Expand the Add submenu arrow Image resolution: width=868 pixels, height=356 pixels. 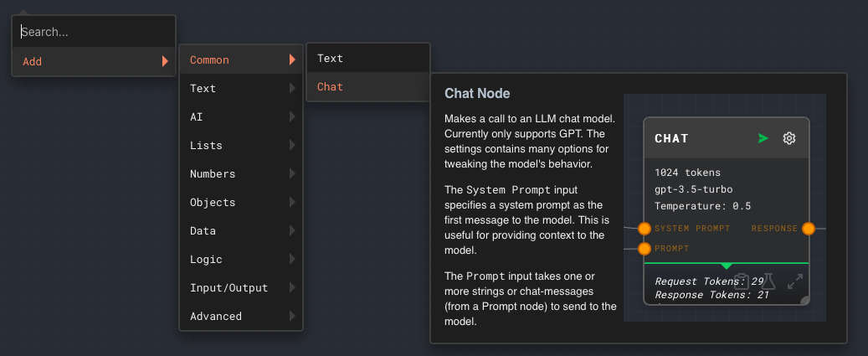tap(165, 61)
